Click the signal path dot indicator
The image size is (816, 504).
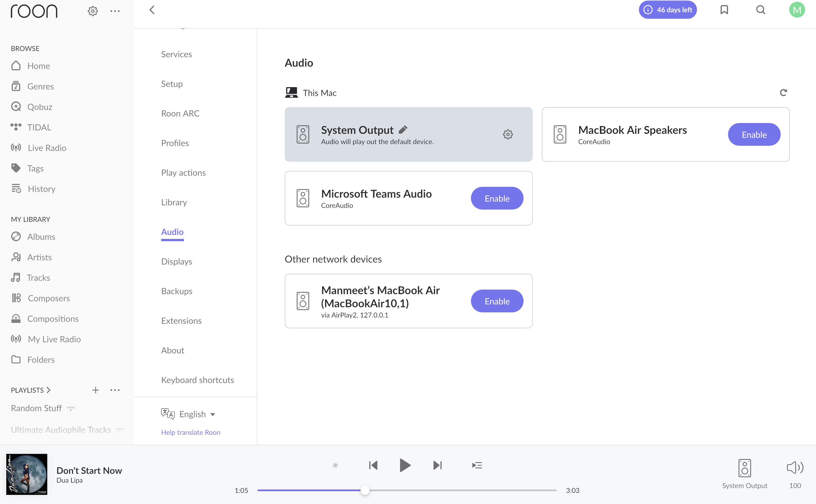335,465
